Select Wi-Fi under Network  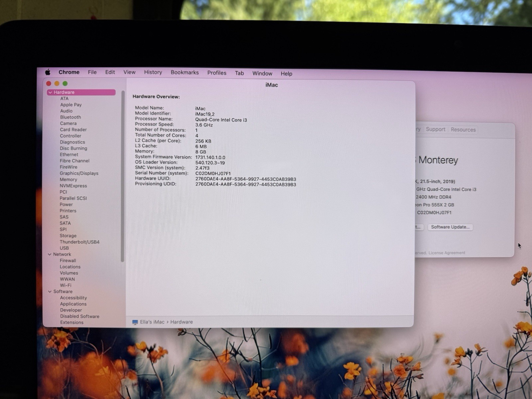click(66, 285)
